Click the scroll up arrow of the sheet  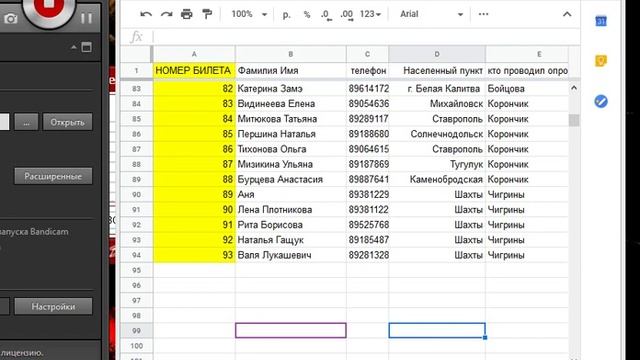coord(574,88)
